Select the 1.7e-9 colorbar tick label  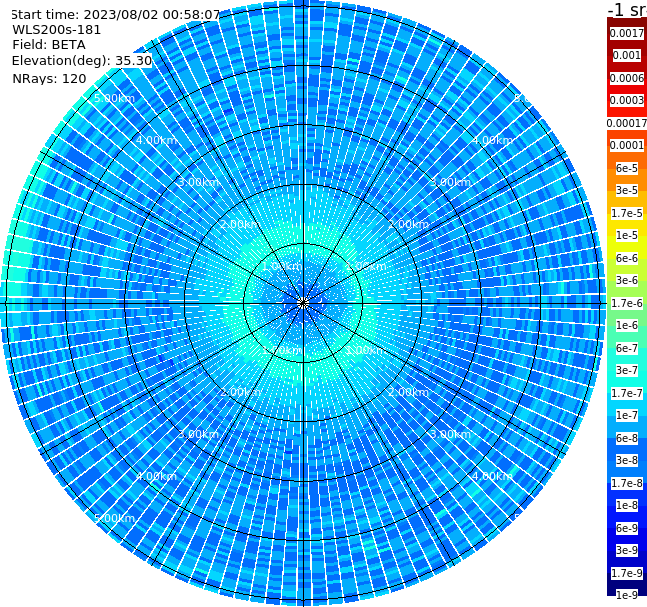(627, 573)
